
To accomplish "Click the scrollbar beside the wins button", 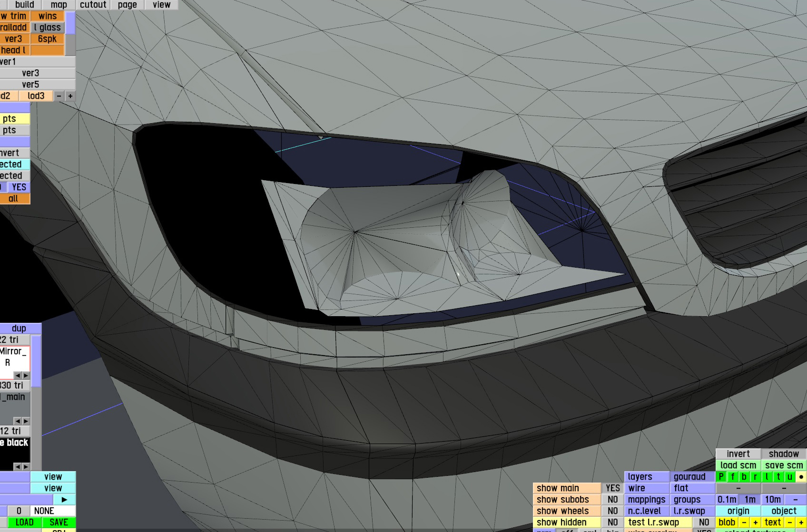I will (70, 33).
